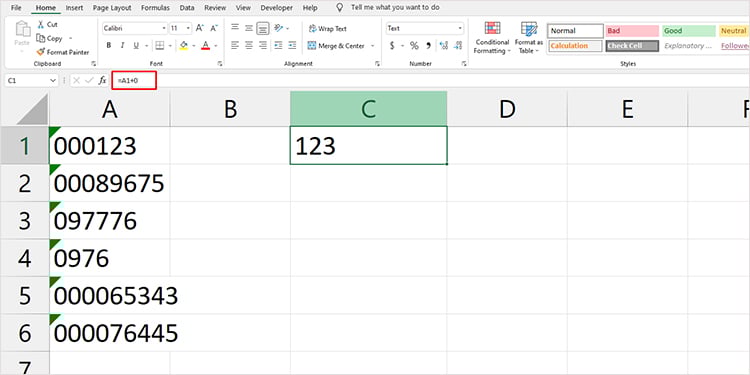
Task: Expand the Name Box dropdown
Action: tap(53, 81)
